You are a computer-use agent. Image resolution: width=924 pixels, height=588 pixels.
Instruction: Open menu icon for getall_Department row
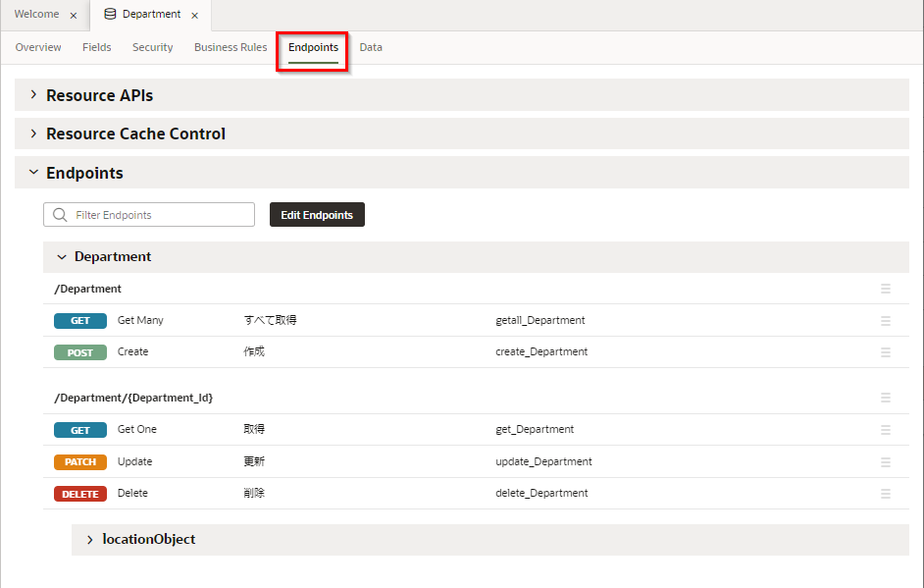point(885,321)
